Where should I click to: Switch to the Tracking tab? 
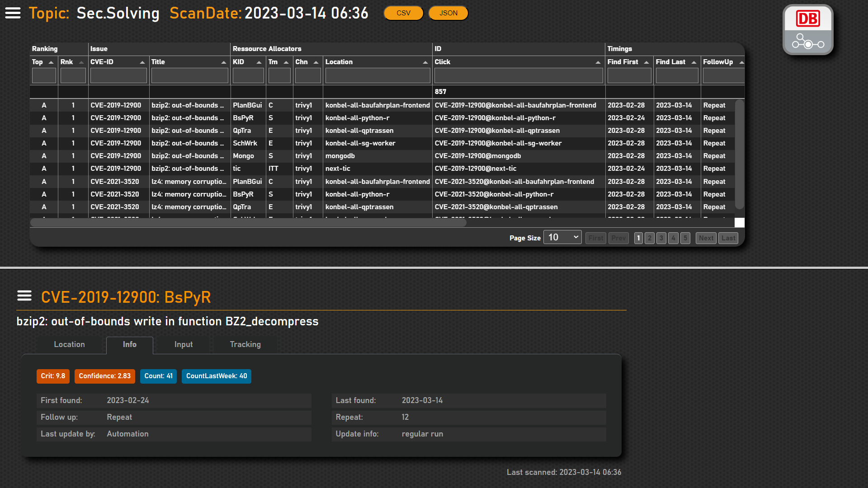point(245,344)
